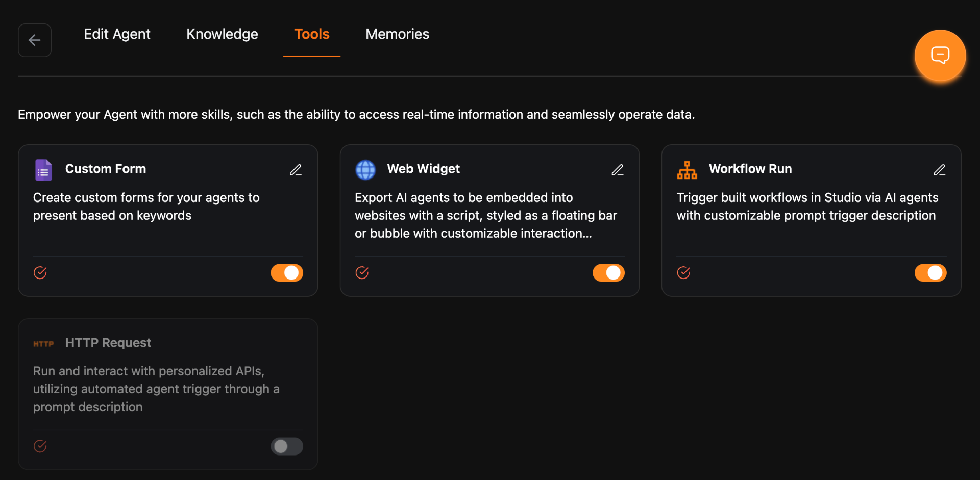Screen dimensions: 980x480
Task: Click the Custom Form document icon
Action: click(x=43, y=169)
